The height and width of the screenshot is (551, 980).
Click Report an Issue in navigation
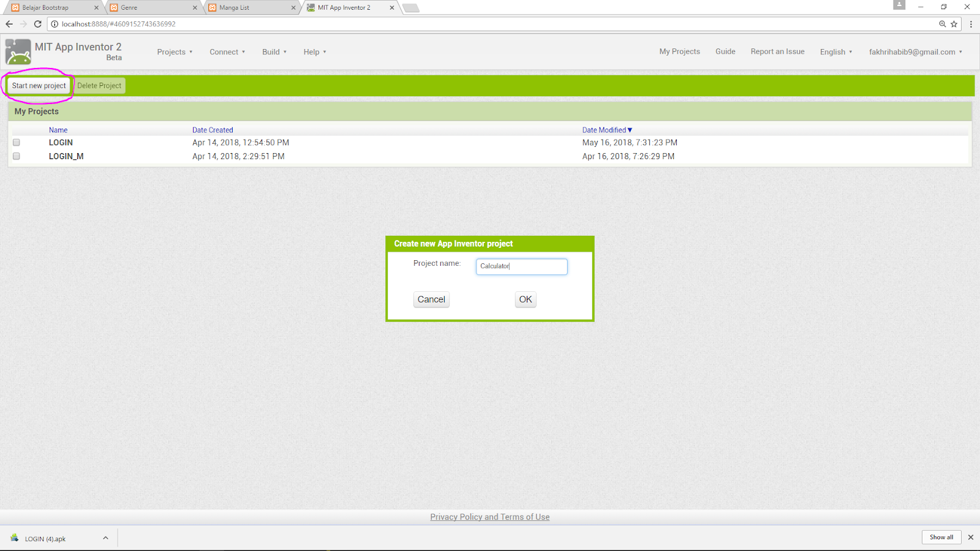click(777, 51)
